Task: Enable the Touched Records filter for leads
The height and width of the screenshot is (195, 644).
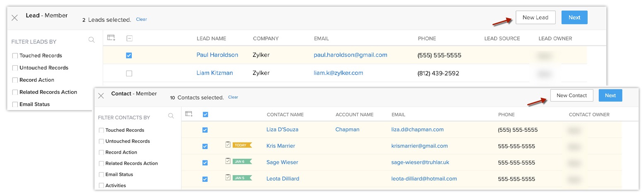Action: (x=15, y=56)
